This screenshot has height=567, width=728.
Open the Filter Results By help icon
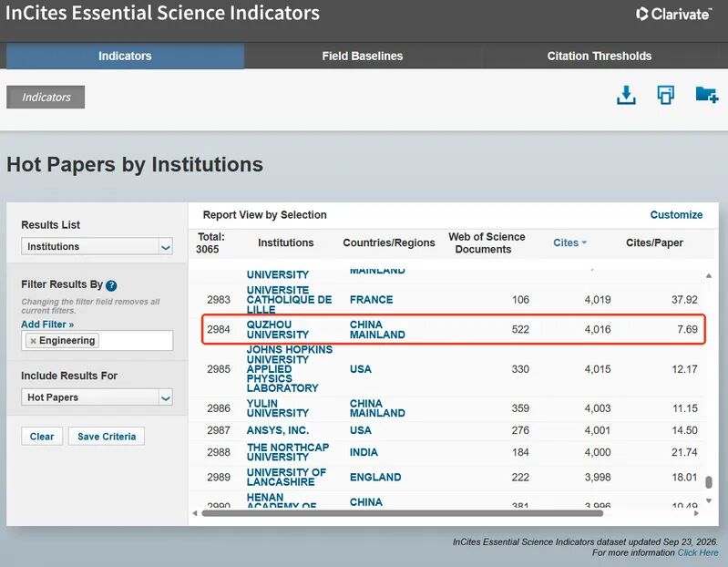click(111, 285)
